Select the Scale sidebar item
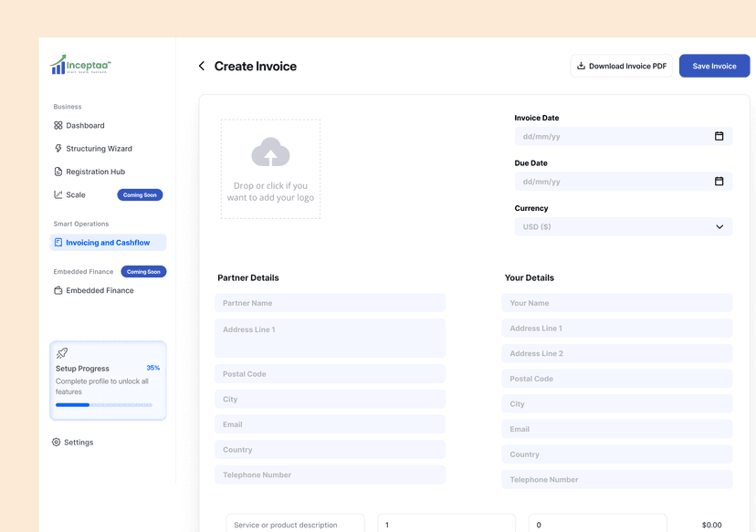The image size is (756, 532). pos(76,195)
